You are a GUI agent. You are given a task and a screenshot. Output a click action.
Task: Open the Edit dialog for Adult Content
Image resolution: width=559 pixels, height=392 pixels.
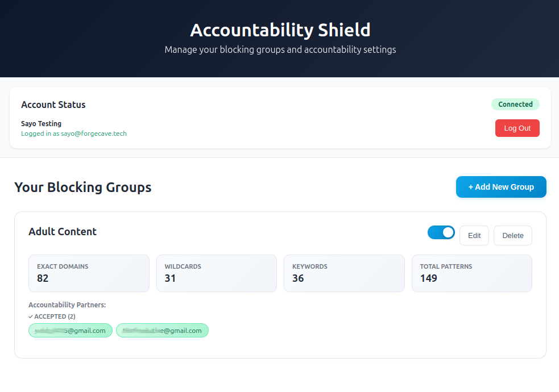click(x=474, y=235)
